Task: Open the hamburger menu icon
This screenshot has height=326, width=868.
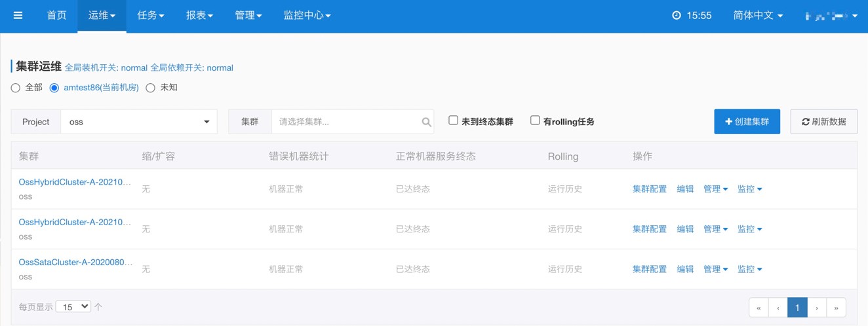Action: (18, 15)
